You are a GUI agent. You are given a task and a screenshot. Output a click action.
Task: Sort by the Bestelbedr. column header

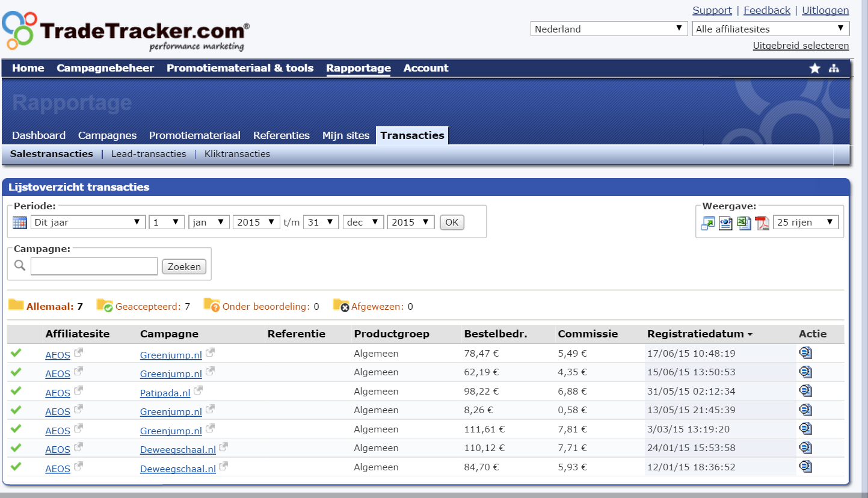(x=496, y=334)
